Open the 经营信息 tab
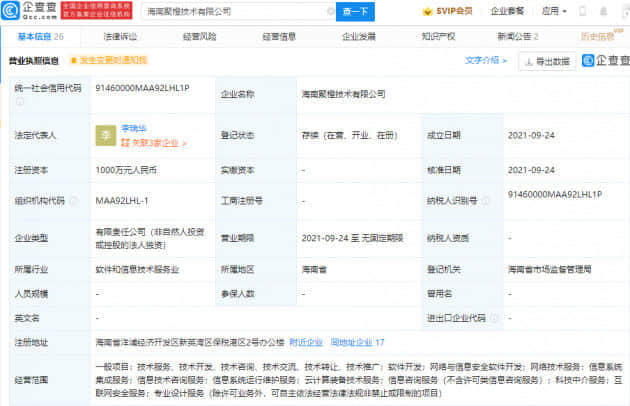 pyautogui.click(x=279, y=37)
